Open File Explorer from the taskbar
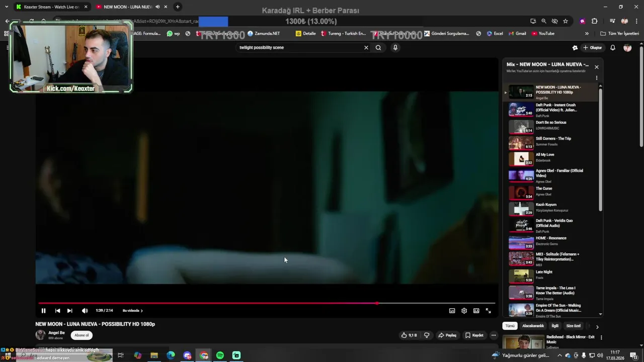The image size is (644, 362). tap(154, 355)
